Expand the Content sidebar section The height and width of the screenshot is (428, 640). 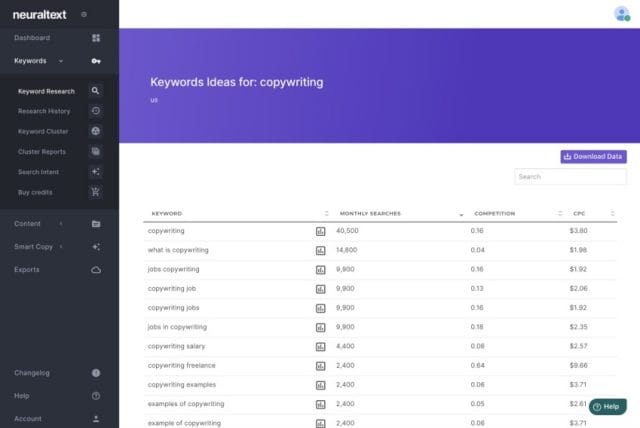coord(40,223)
